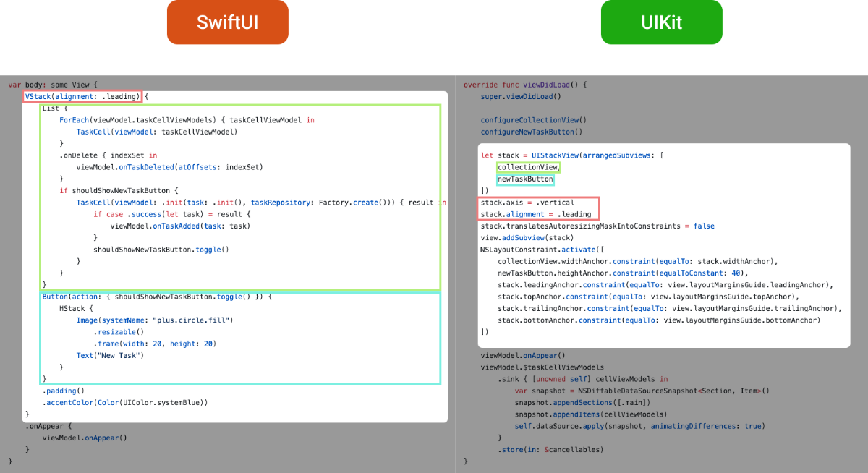Click the "ForEach(viewModel.taskCellViewModels)" line
Viewport: 868px width, 473px height.
tap(187, 120)
